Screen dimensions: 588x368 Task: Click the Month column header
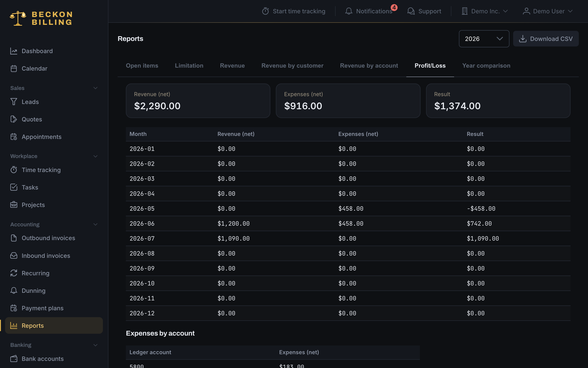pos(138,134)
